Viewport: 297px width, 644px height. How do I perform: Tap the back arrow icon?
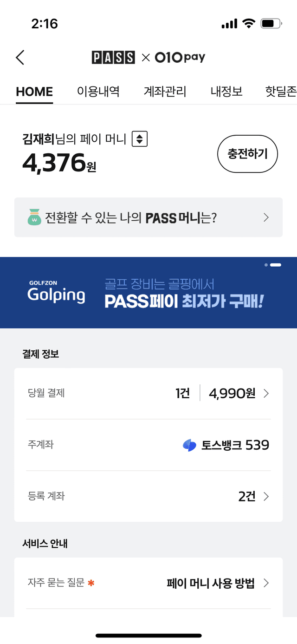(20, 58)
